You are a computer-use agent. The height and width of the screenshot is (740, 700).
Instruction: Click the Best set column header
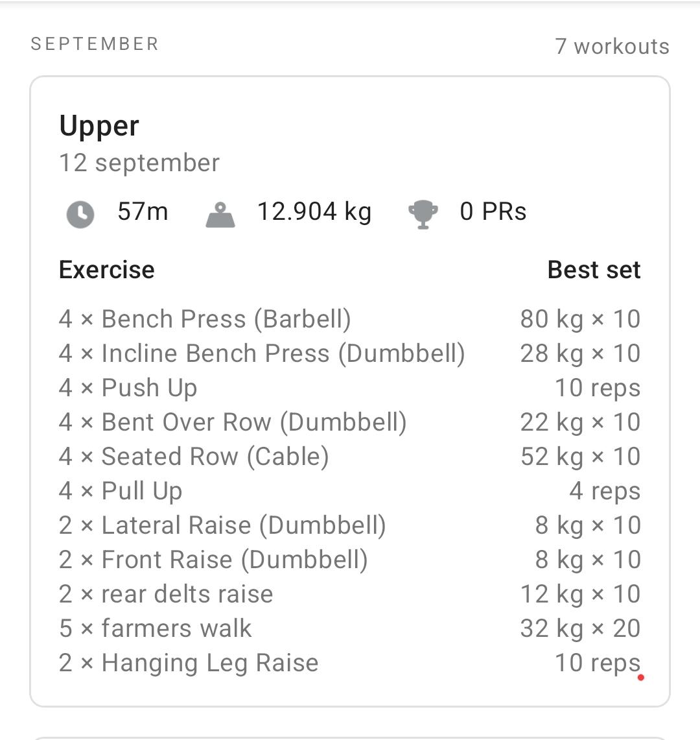[x=594, y=270]
